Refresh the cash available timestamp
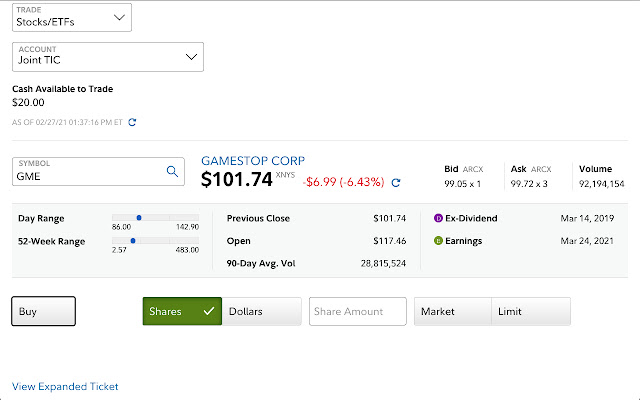 [132, 122]
